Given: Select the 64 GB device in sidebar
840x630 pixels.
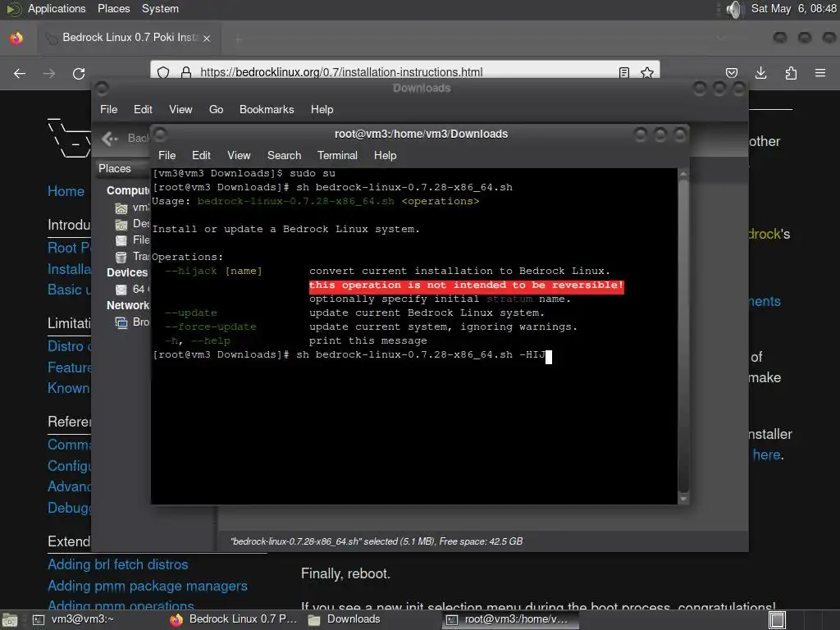Looking at the screenshot, I should click(x=132, y=290).
